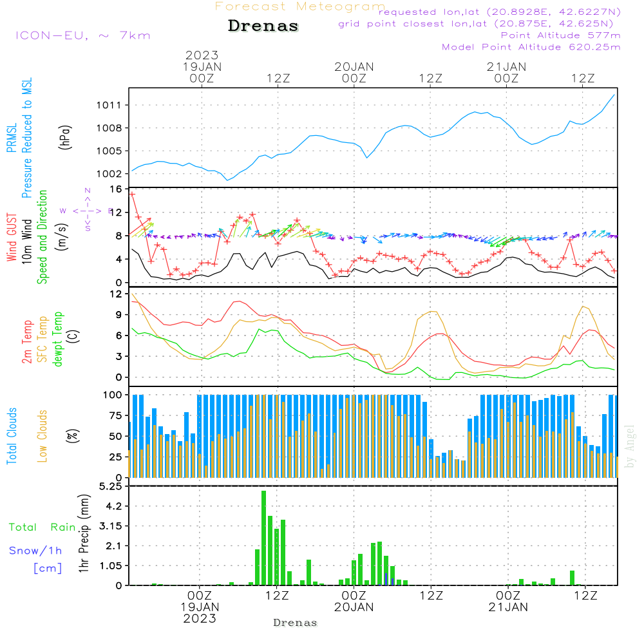
Task: Click the '(hPa)' unit label
Action: pyautogui.click(x=65, y=137)
